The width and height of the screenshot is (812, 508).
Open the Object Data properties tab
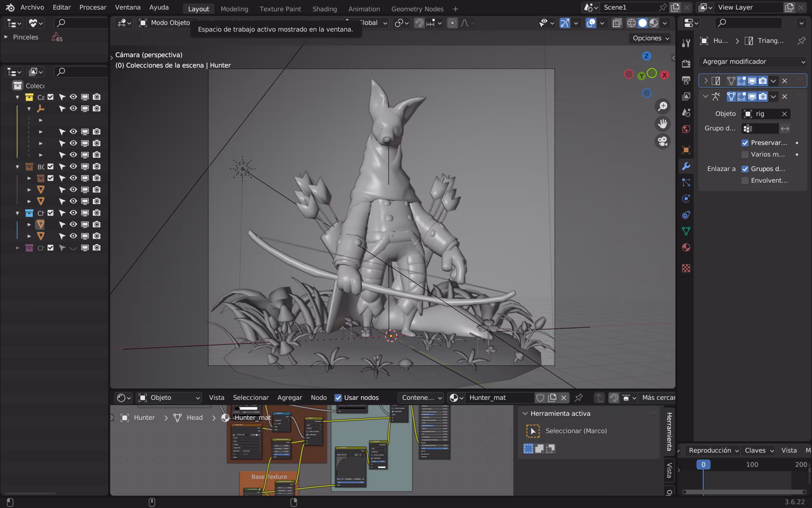[x=686, y=231]
